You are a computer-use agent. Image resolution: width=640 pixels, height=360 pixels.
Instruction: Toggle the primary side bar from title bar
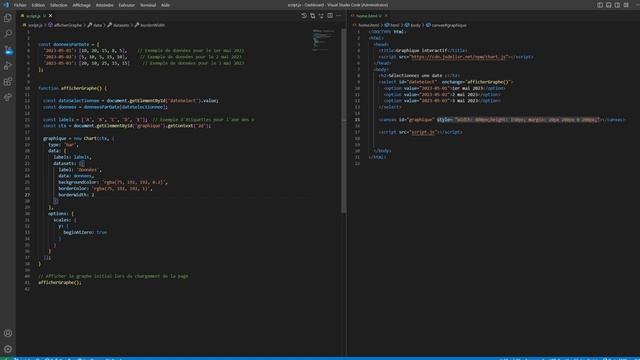pos(600,5)
